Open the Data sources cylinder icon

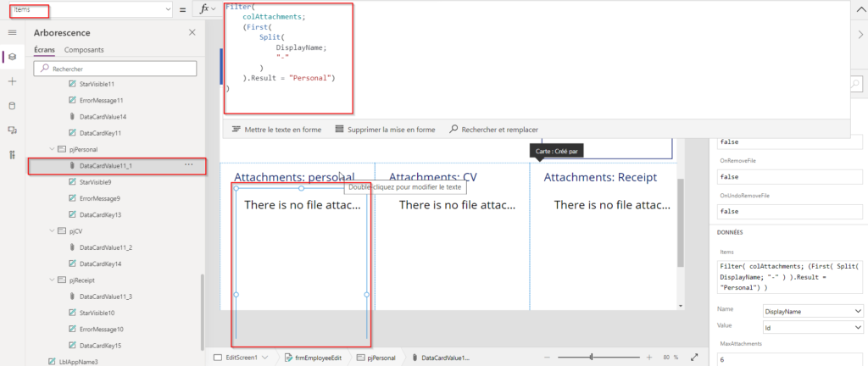click(12, 106)
